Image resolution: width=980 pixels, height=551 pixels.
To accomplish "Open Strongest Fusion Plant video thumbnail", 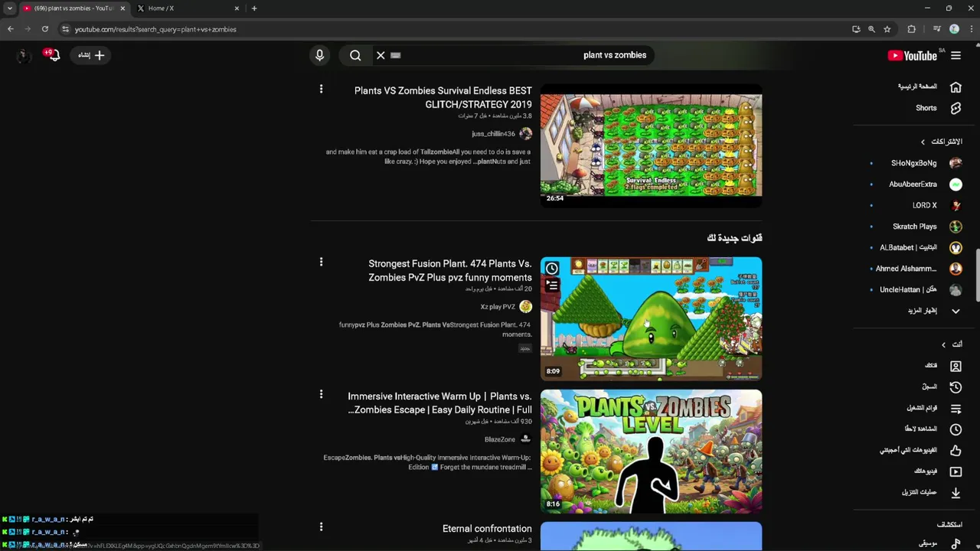I will coord(651,318).
